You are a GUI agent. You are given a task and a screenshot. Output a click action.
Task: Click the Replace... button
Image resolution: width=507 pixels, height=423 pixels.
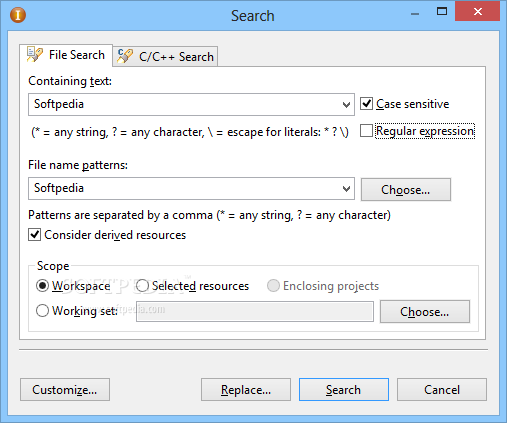click(x=246, y=390)
